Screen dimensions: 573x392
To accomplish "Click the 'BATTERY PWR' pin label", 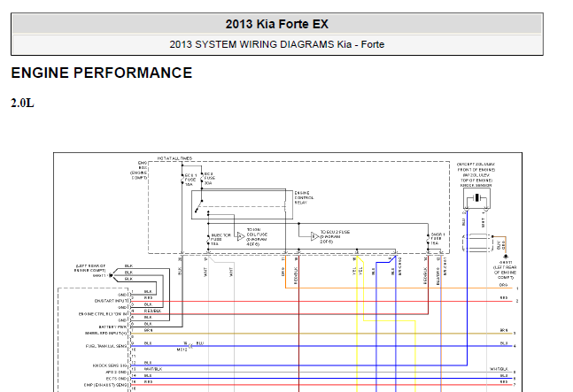I will point(113,327).
